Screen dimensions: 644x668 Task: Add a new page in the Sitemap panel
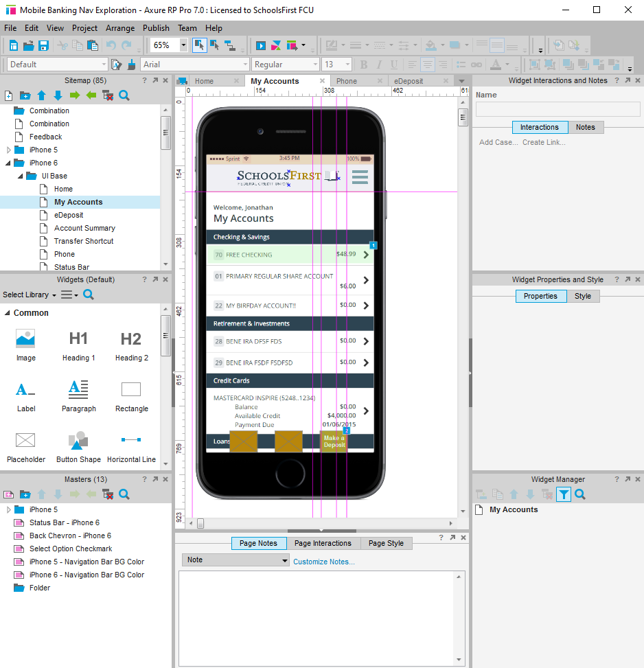(x=9, y=95)
